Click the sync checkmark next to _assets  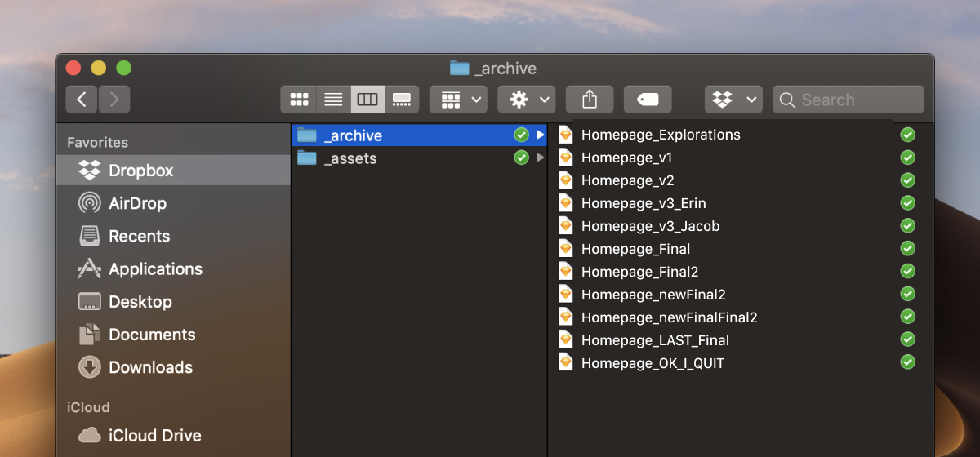click(521, 158)
